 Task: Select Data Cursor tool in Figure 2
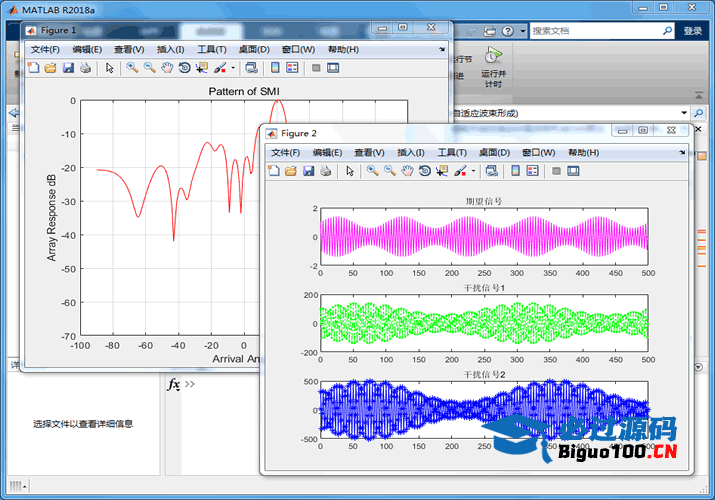pyautogui.click(x=442, y=171)
